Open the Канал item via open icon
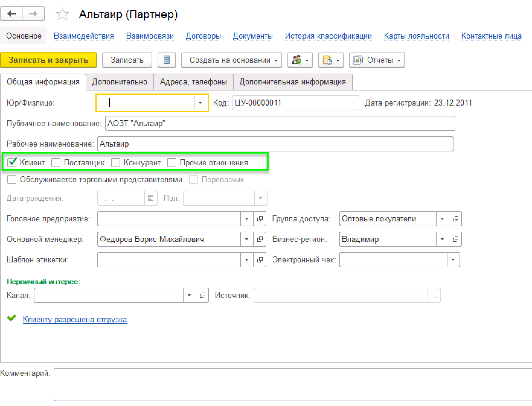The image size is (532, 406). [x=202, y=295]
